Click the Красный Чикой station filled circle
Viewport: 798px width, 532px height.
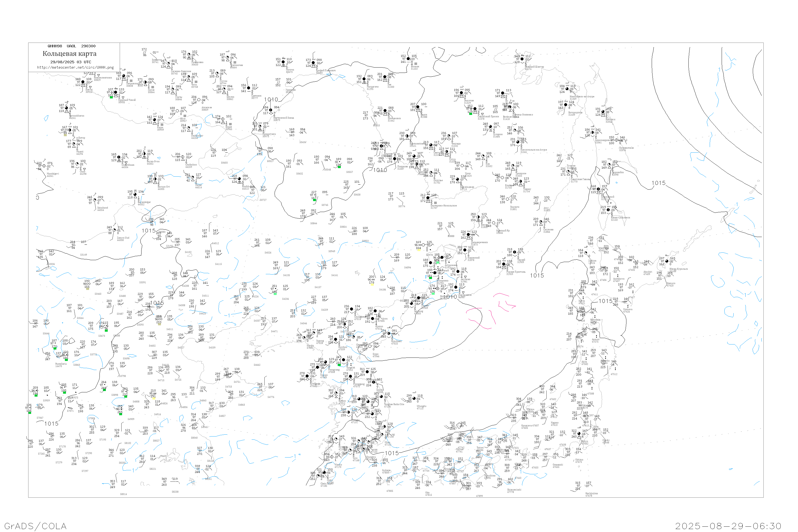tap(116, 92)
